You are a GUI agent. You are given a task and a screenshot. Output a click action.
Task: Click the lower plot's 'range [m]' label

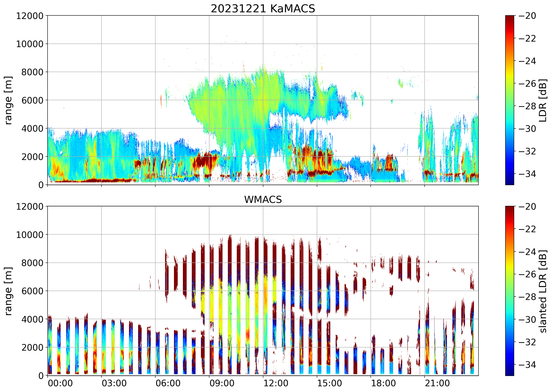[8, 291]
